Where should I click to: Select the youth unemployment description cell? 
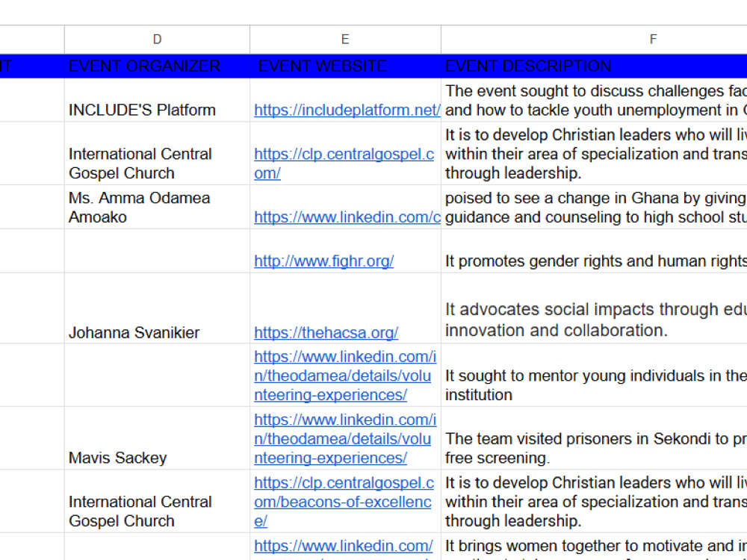pyautogui.click(x=594, y=100)
